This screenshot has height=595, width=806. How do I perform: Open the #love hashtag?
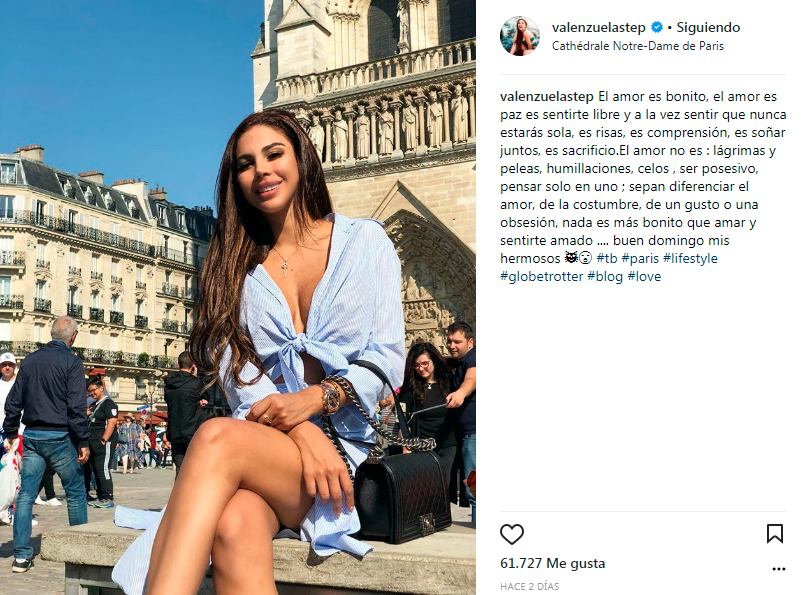(644, 276)
